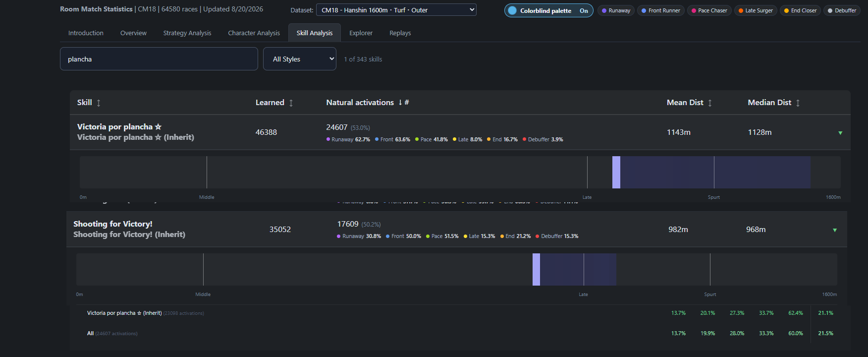Click the Debuffer 15.3% stat

pyautogui.click(x=557, y=236)
